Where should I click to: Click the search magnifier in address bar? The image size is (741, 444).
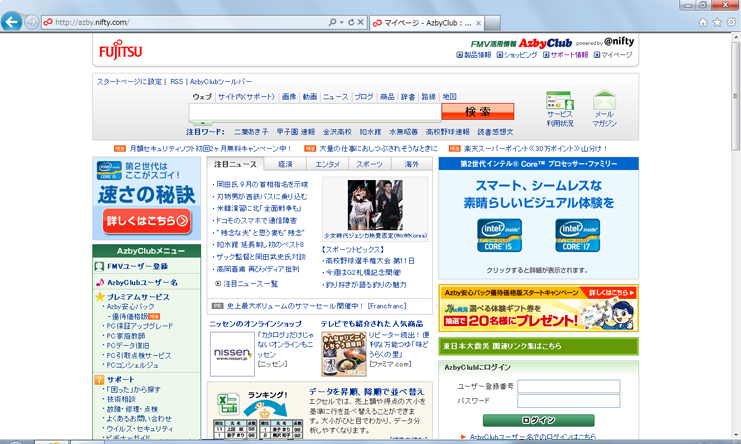333,22
